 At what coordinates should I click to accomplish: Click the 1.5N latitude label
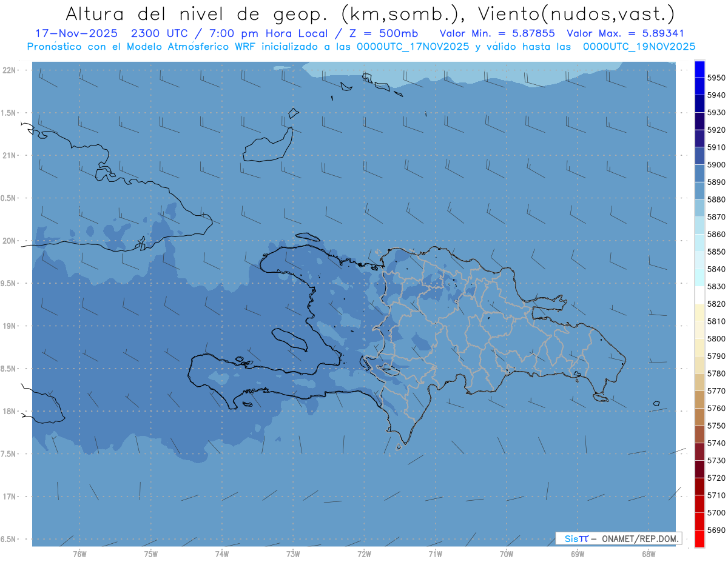point(8,113)
